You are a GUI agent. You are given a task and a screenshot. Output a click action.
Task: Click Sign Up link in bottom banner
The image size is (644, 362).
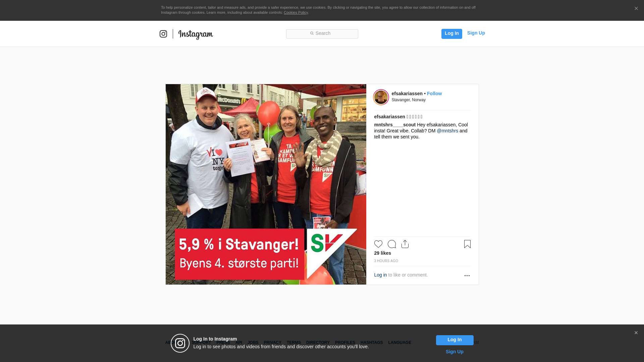coord(454,352)
